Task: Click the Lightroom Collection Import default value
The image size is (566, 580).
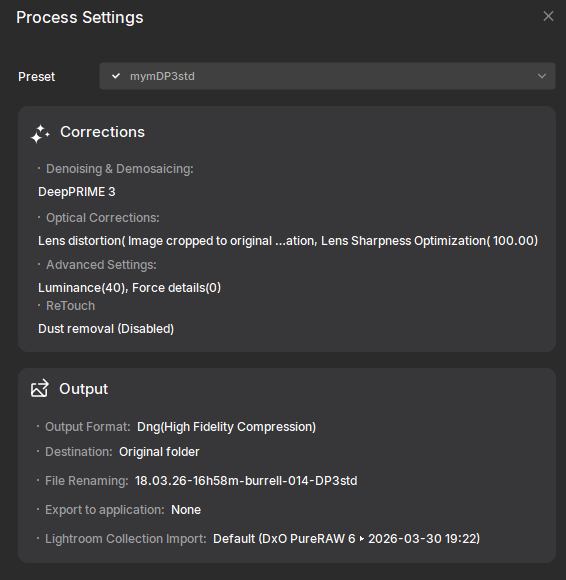Action: [x=346, y=539]
